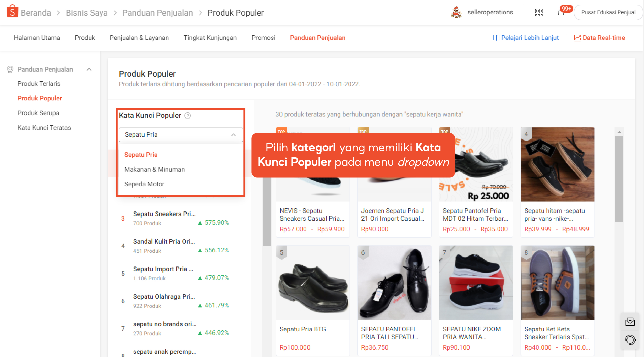The width and height of the screenshot is (644, 357).
Task: Open the apps grid icon
Action: pos(539,12)
